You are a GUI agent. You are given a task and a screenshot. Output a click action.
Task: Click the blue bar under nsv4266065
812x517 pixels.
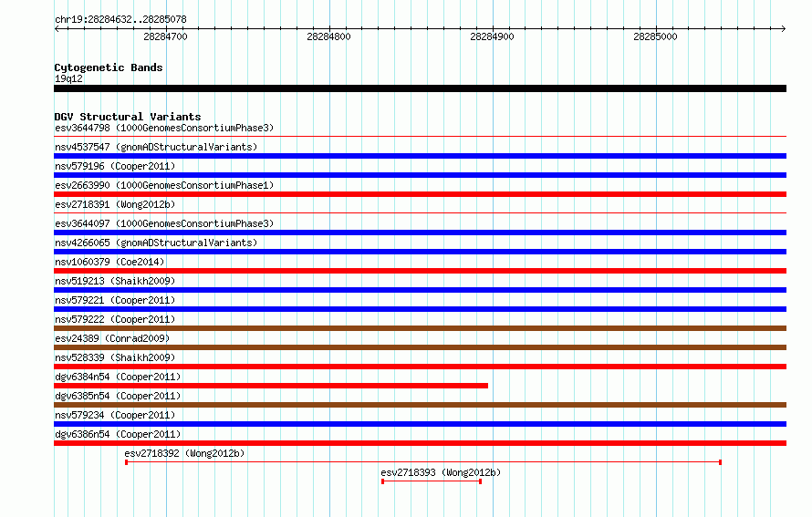point(420,252)
